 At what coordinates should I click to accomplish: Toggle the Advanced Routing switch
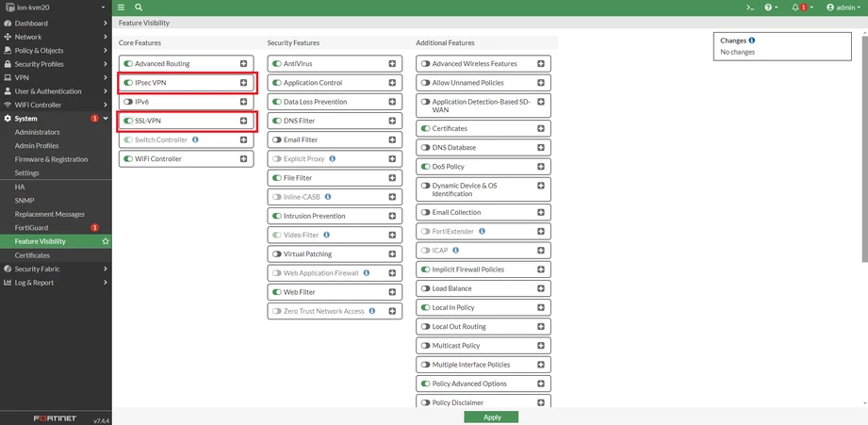(128, 64)
